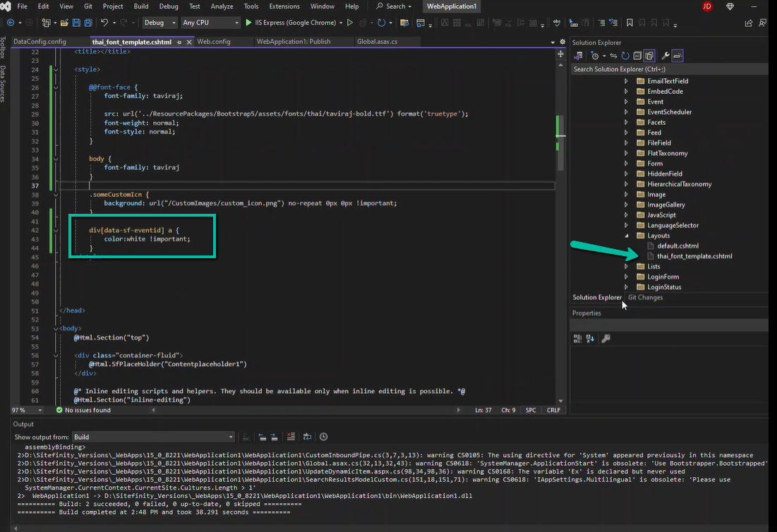
Task: Expand the LoginForm folder
Action: (x=627, y=277)
